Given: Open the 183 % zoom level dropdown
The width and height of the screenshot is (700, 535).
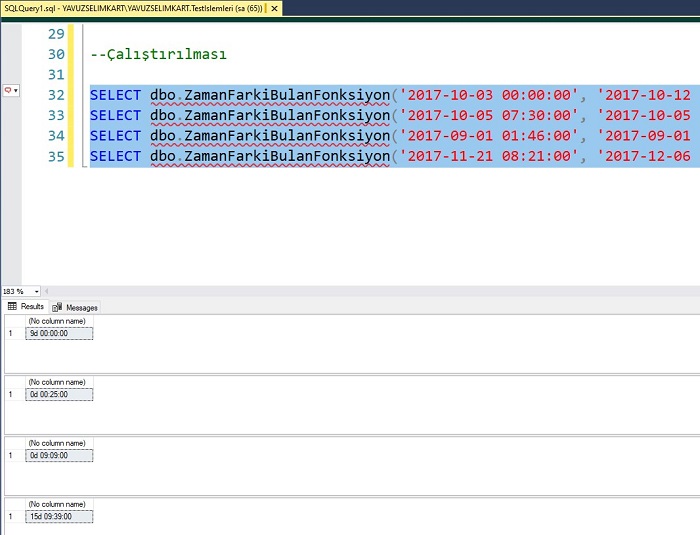Looking at the screenshot, I should point(36,291).
